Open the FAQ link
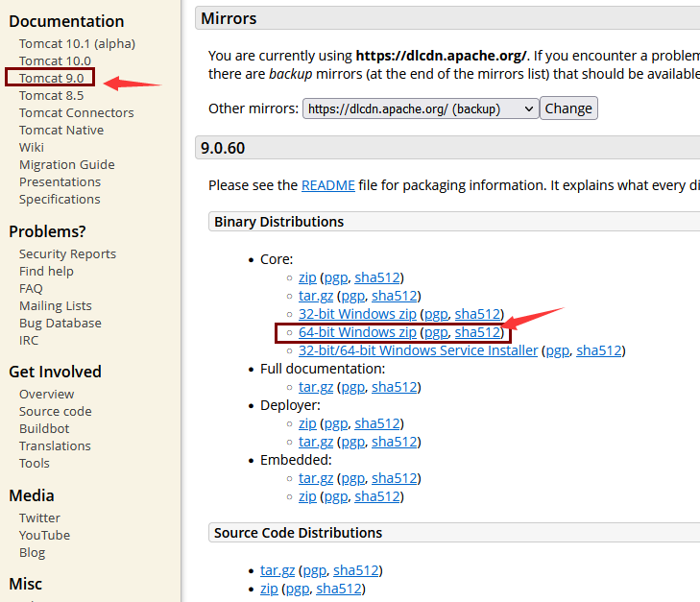The width and height of the screenshot is (700, 602). click(x=31, y=289)
